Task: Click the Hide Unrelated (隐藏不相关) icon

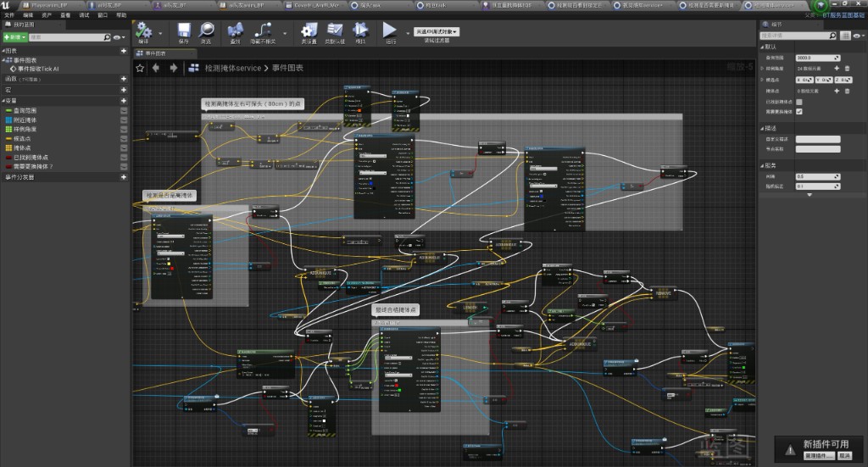Action: pyautogui.click(x=263, y=31)
